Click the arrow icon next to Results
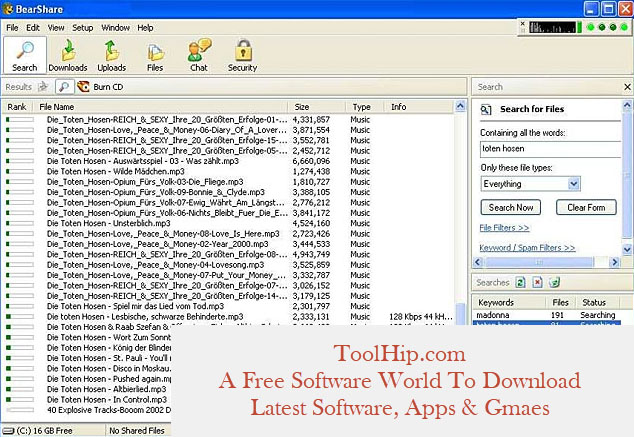Screen dimensions: 634x437 43,87
